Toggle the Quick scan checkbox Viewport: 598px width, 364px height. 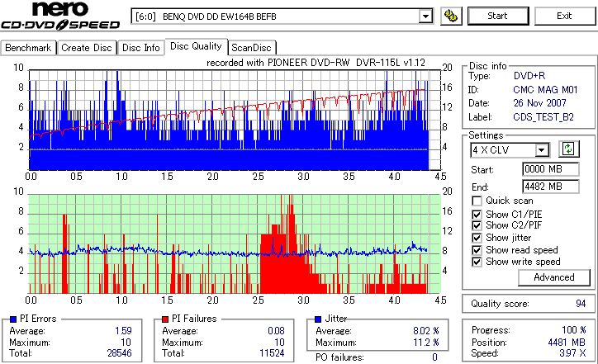click(x=477, y=201)
